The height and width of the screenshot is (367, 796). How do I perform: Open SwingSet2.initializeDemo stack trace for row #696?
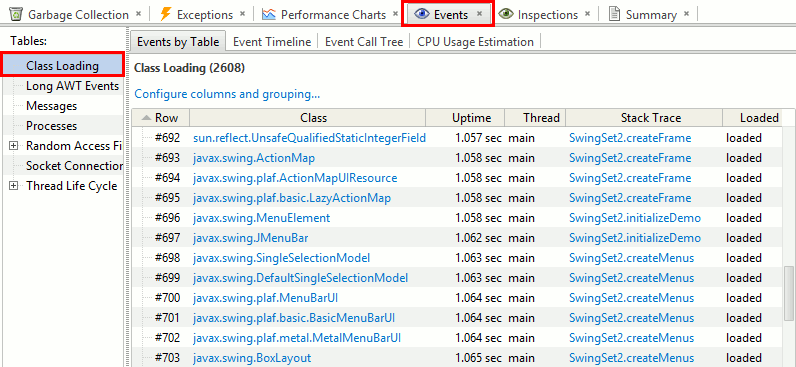coord(635,218)
